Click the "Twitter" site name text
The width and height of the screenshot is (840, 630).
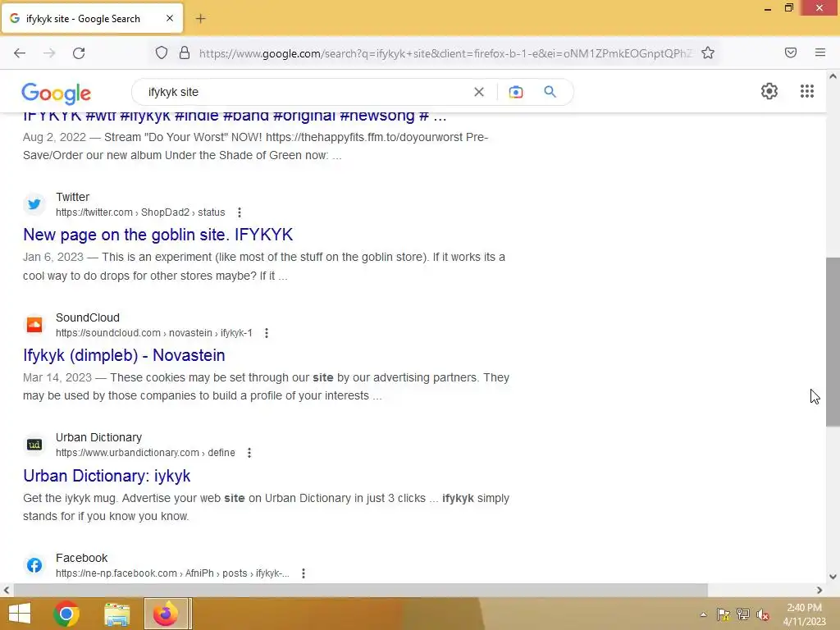[x=73, y=197]
